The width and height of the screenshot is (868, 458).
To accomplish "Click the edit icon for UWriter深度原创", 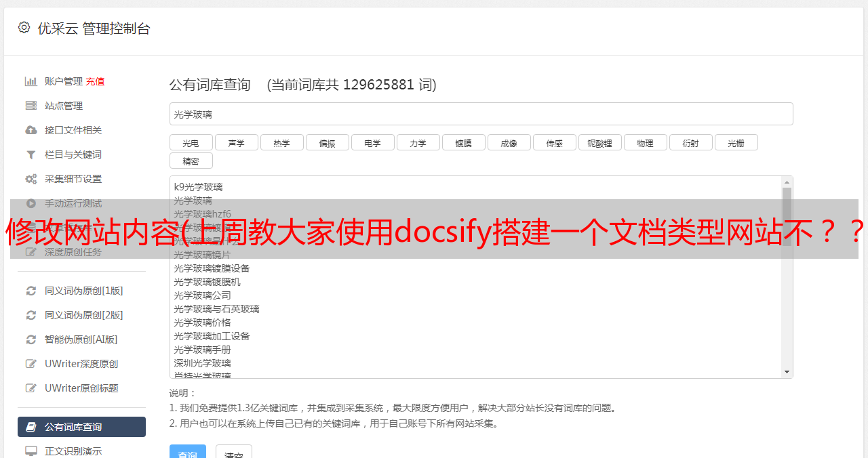I will (31, 364).
